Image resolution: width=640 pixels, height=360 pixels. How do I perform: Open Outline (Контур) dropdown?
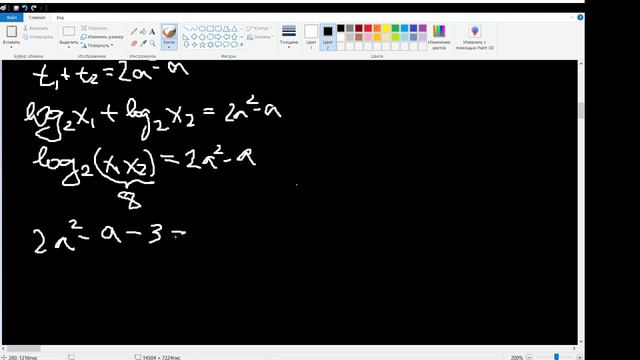[x=259, y=28]
